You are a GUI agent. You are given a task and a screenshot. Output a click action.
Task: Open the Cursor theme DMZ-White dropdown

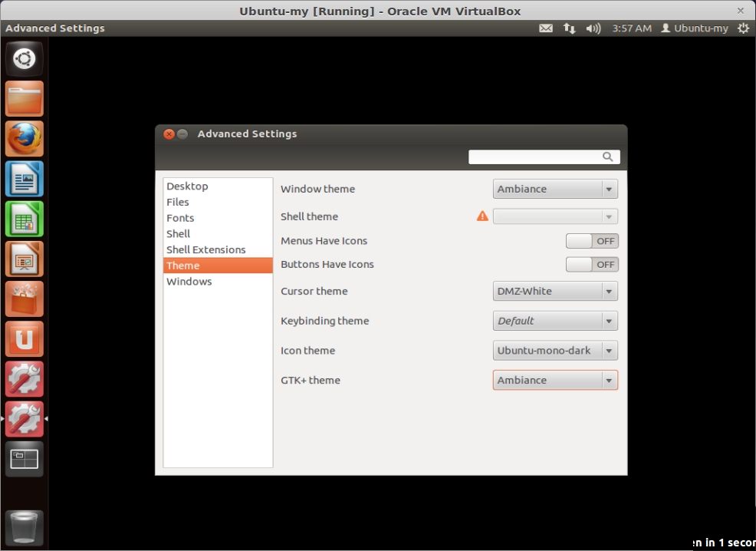coord(555,292)
